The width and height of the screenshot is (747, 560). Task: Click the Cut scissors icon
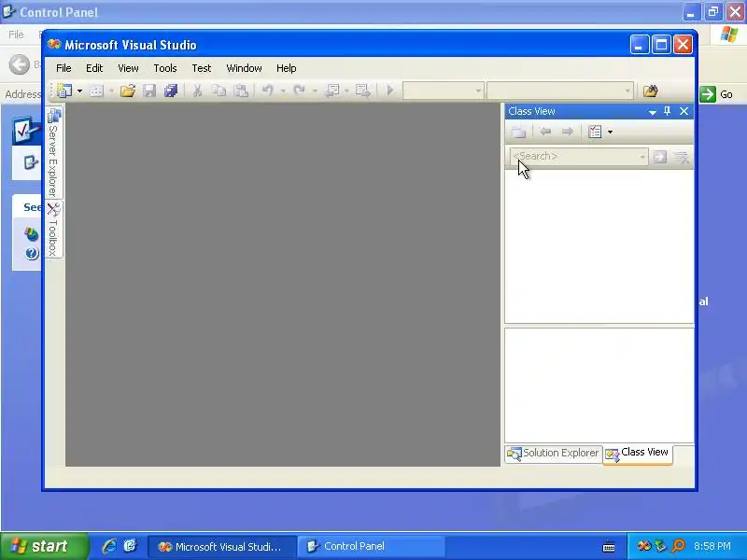pos(197,91)
